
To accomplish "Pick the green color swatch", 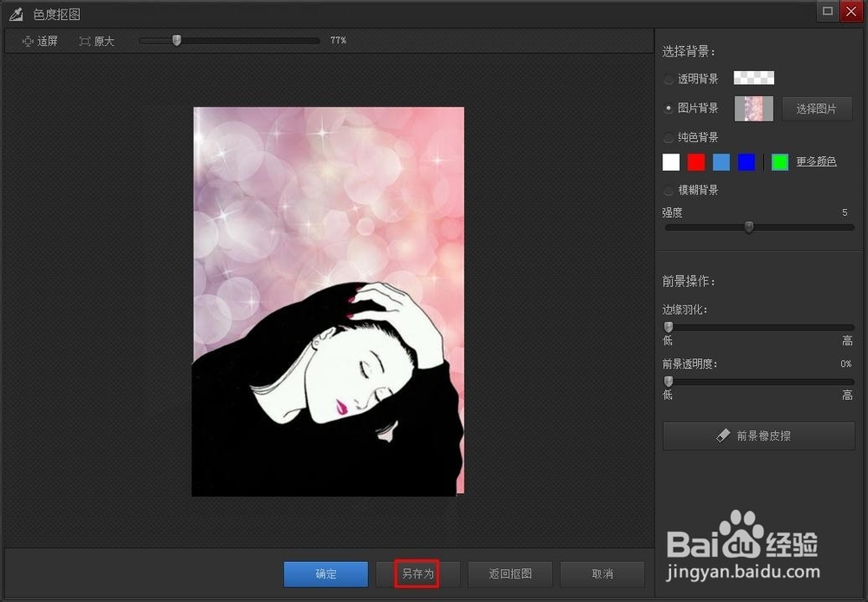I will pos(779,162).
